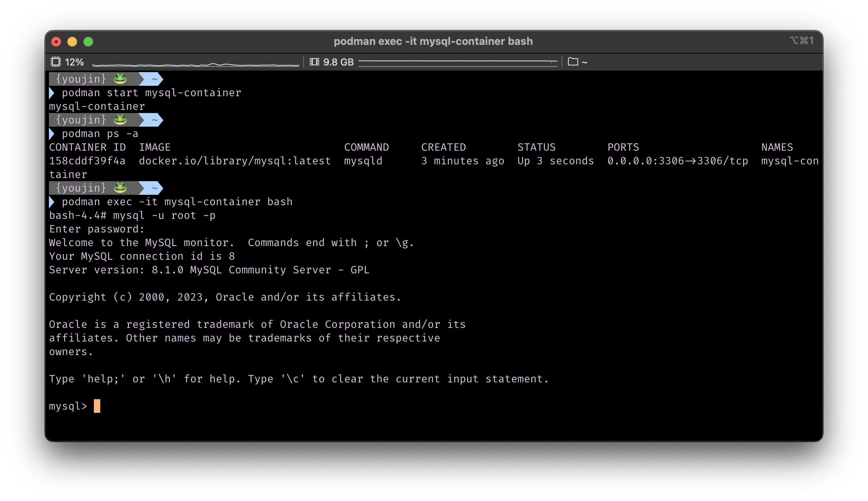Place cursor at the mysql> prompt block
868x501 pixels.
click(97, 406)
